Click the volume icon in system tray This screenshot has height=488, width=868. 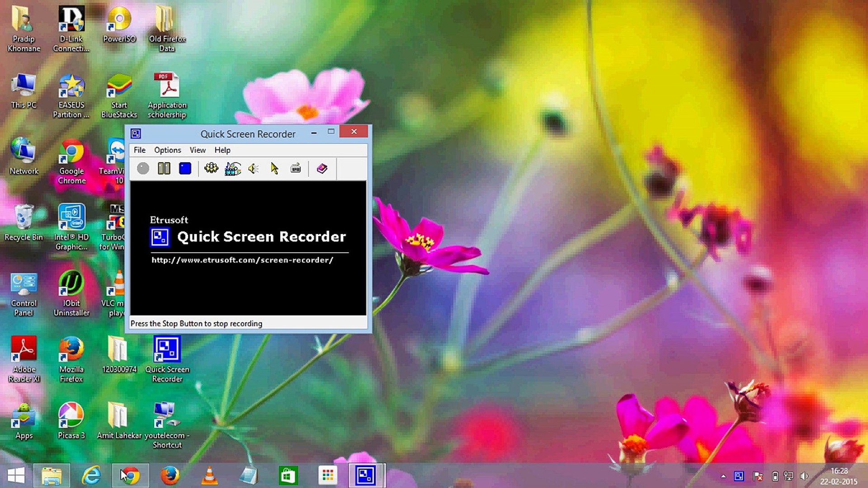coord(804,476)
